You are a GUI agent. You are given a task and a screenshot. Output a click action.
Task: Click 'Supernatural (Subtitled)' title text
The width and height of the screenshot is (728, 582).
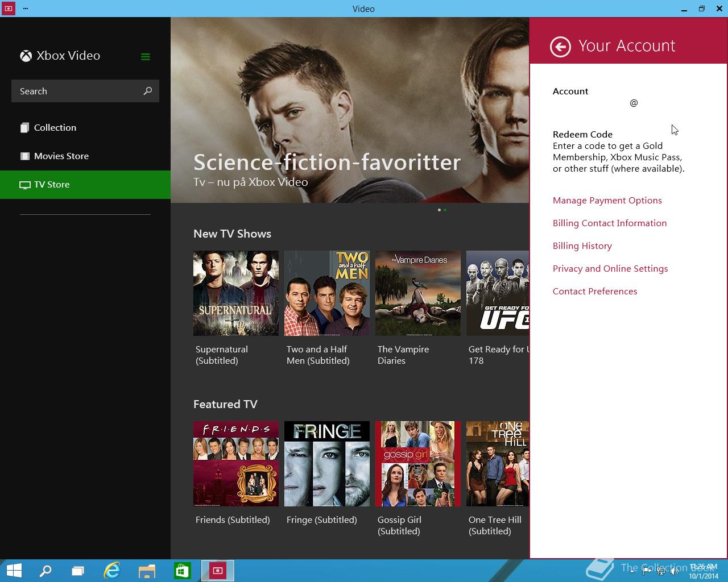[x=222, y=355]
